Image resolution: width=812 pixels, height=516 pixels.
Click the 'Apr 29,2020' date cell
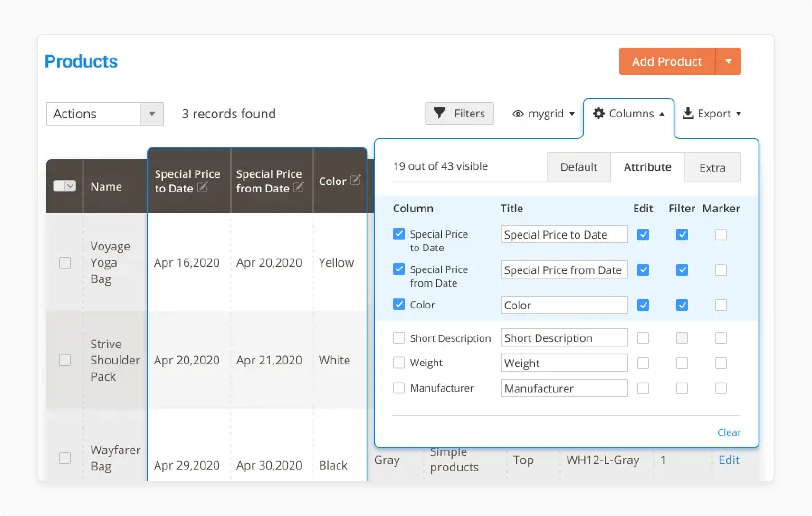(x=186, y=465)
